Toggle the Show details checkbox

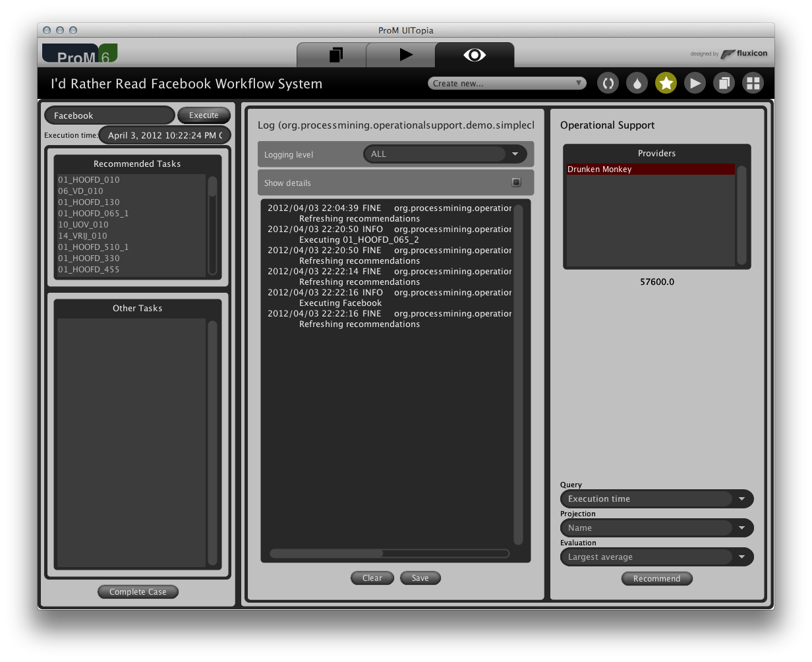516,183
